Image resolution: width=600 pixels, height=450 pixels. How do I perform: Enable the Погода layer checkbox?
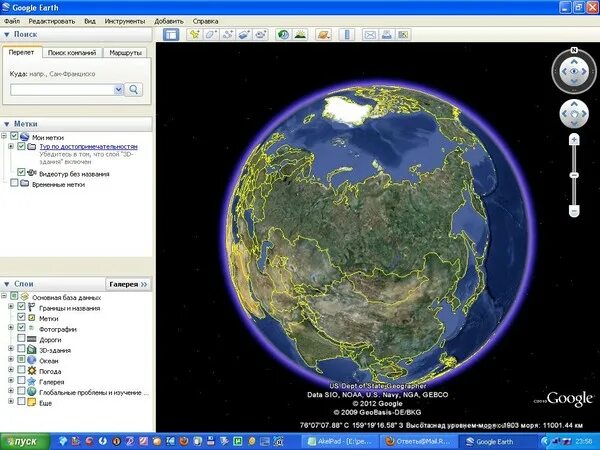21,370
